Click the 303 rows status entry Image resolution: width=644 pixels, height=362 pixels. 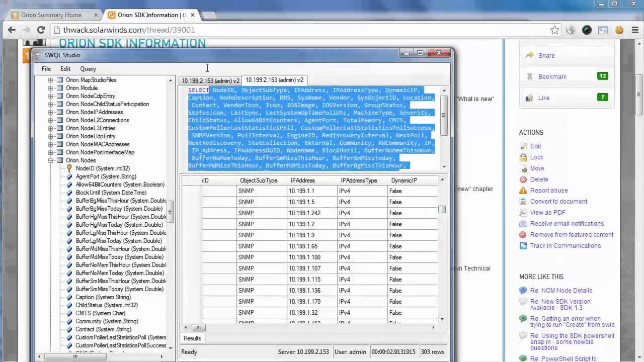[x=433, y=352]
